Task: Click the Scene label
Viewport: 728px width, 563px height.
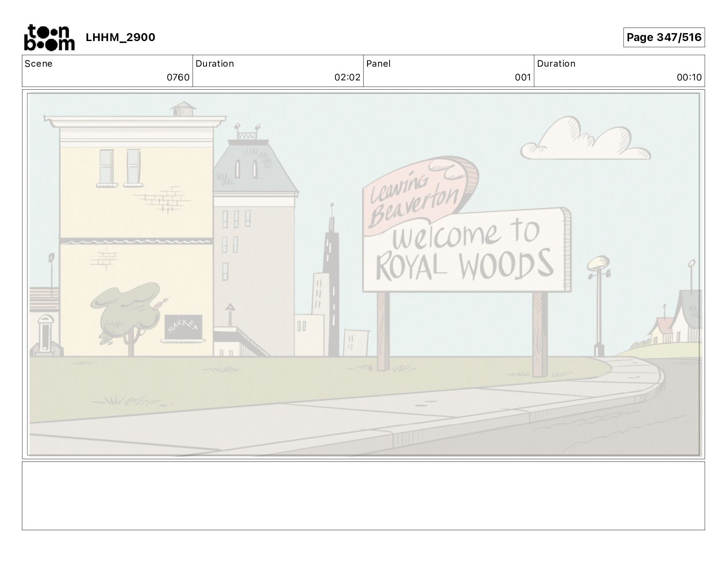Action: tap(38, 64)
